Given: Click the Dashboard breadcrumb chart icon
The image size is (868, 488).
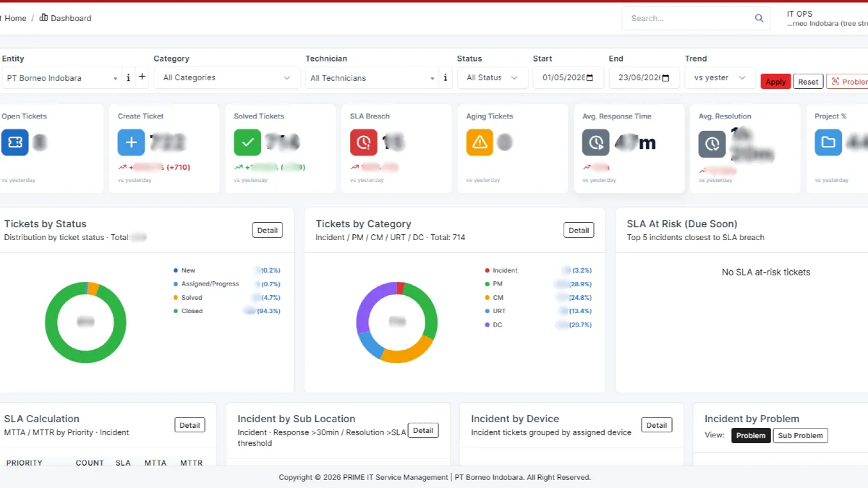Looking at the screenshot, I should [44, 17].
